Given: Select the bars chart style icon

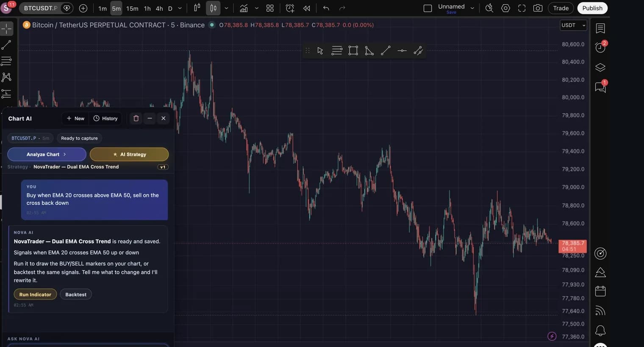Looking at the screenshot, I should coord(197,8).
